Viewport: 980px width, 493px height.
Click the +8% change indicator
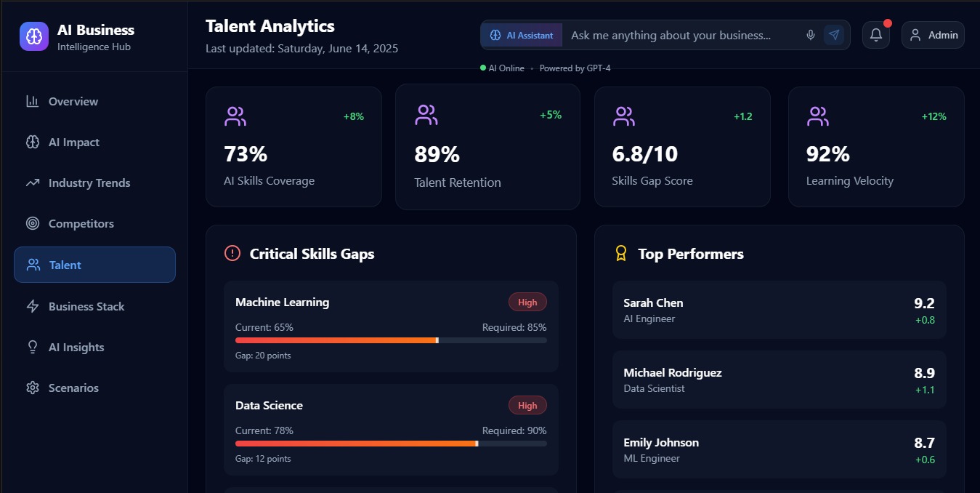pos(354,116)
